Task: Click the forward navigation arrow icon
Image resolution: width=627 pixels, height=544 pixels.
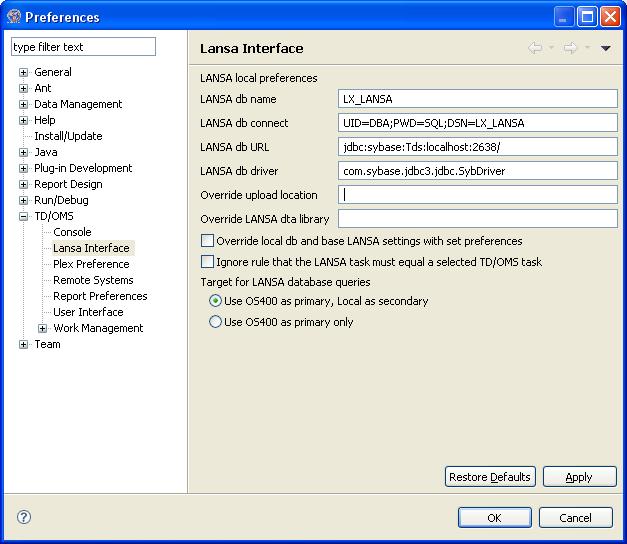Action: (x=570, y=48)
